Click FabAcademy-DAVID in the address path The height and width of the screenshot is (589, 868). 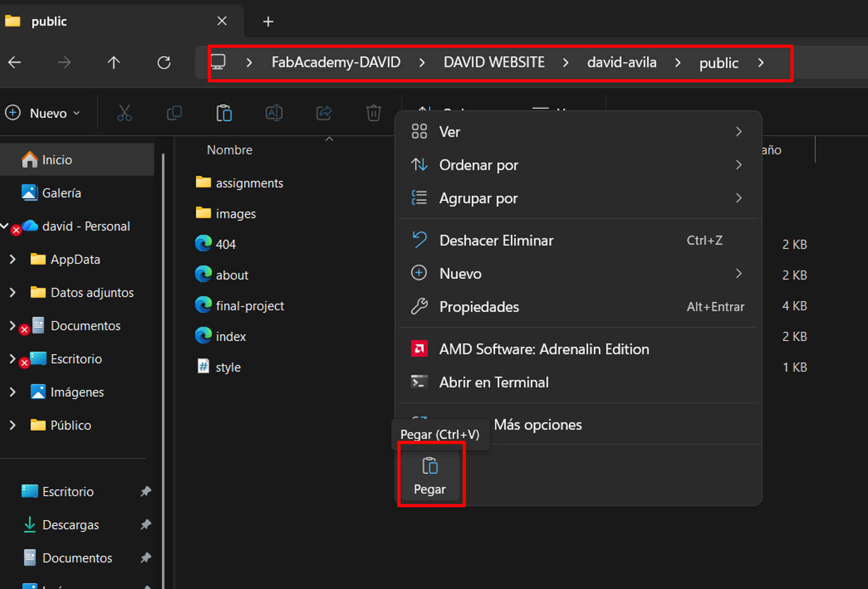coord(336,63)
